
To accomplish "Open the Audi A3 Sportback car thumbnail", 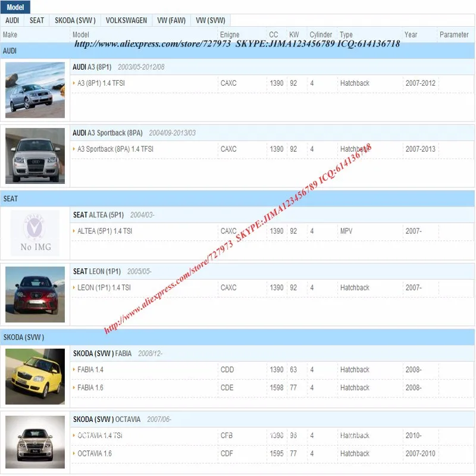I will (35, 156).
